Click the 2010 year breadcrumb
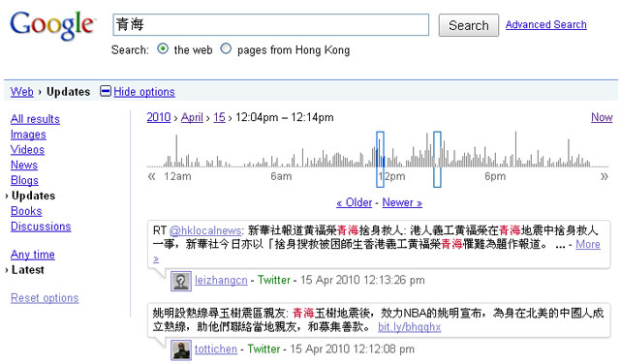621x364 pixels. [159, 117]
